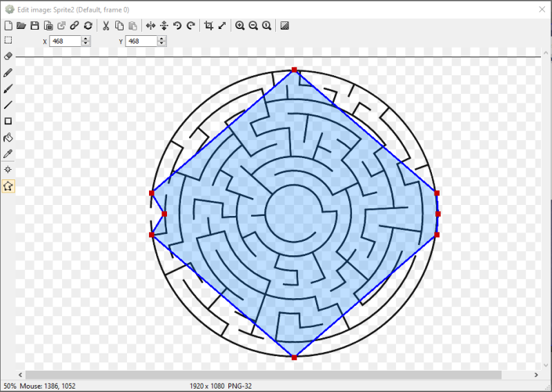552x392 pixels.
Task: Mirror the image horizontally
Action: tap(150, 26)
